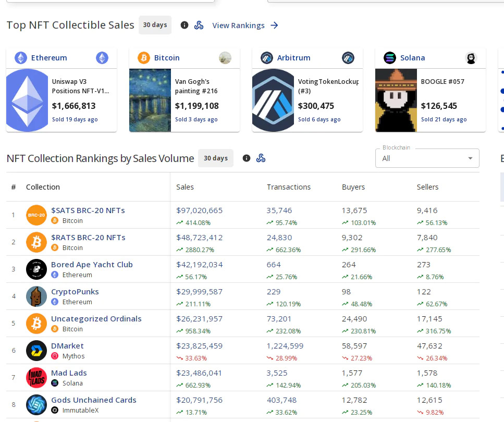Click small Solana chain icon under Mad Lads
504x422 pixels.
tap(55, 383)
